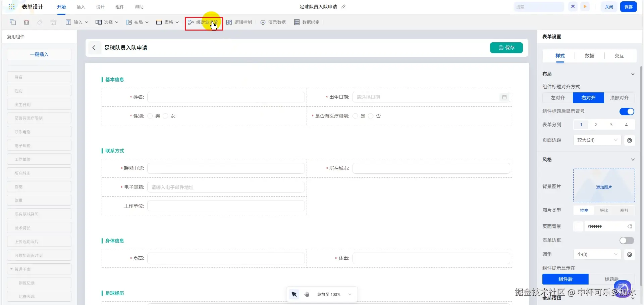
Task: Select 标题后 for tooltip position
Action: tap(611, 279)
